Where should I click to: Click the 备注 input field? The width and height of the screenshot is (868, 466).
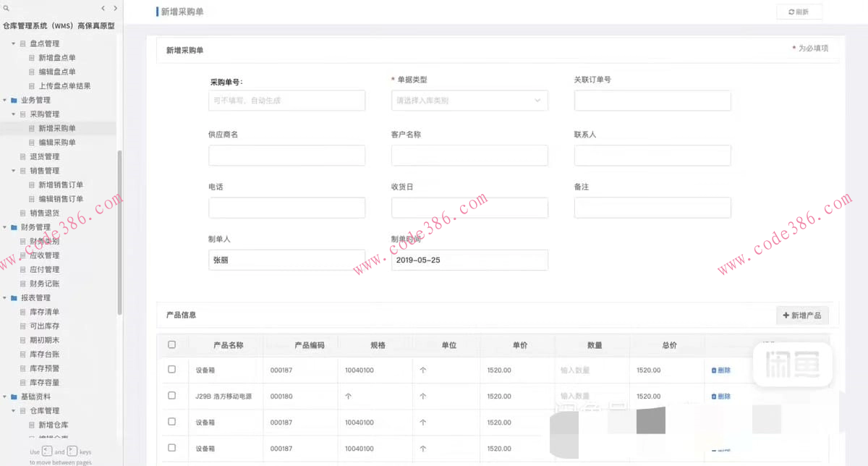pyautogui.click(x=652, y=208)
